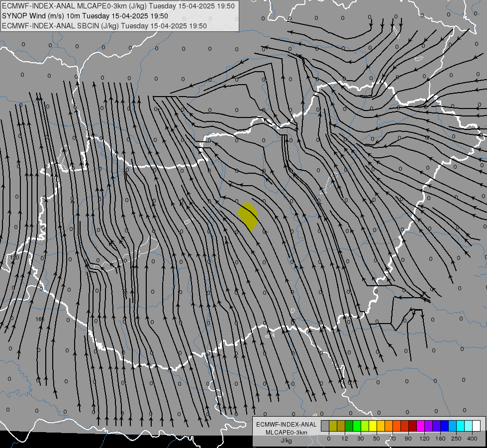Image resolution: width=487 pixels, height=448 pixels.
Task: Click the legend tick label 90
Action: (x=408, y=439)
